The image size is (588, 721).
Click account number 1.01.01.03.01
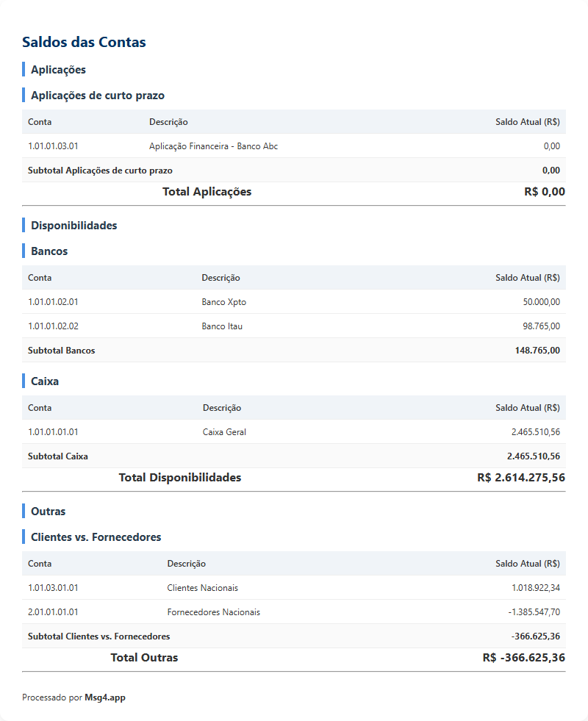click(x=53, y=146)
